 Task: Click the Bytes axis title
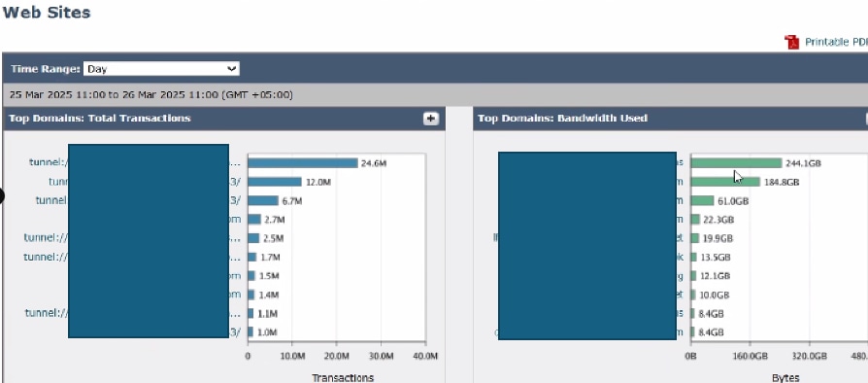pyautogui.click(x=785, y=377)
